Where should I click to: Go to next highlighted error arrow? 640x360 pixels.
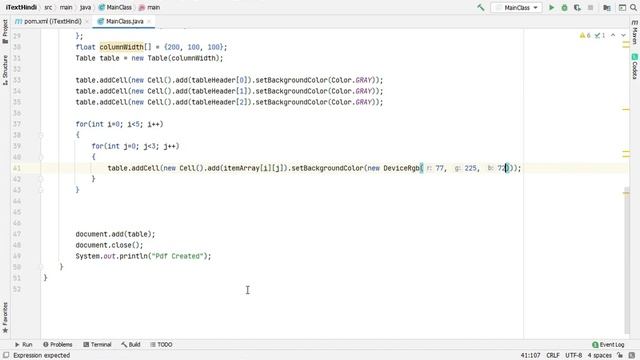click(x=623, y=36)
